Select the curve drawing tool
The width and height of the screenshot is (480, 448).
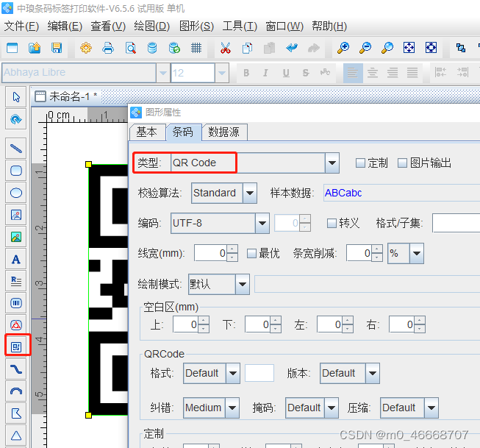pos(16,369)
